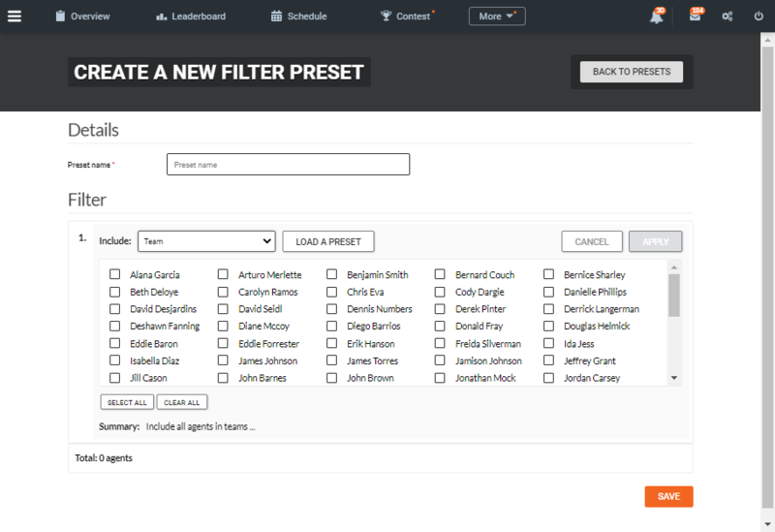
Task: Go to the Schedule tab
Action: coord(299,16)
